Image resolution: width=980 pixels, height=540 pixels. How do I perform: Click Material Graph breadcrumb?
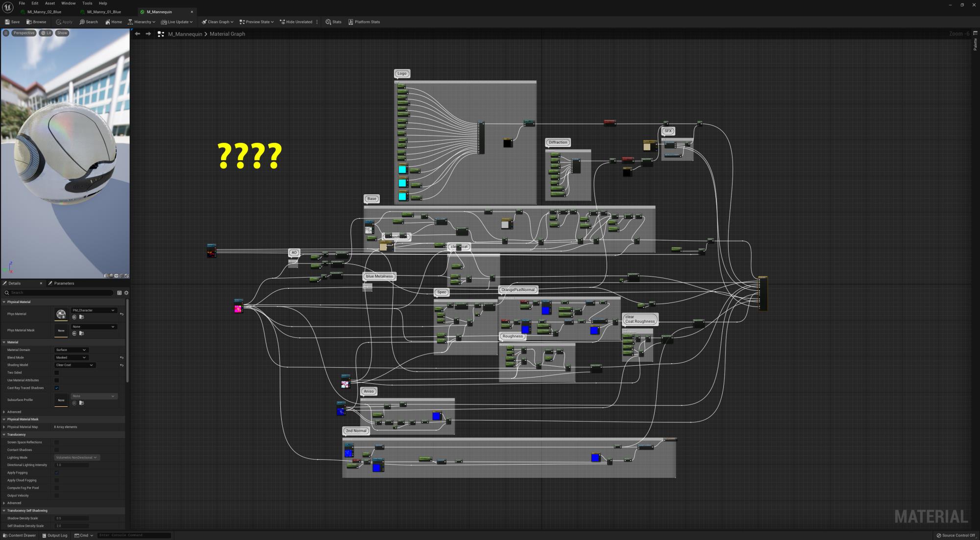click(227, 34)
